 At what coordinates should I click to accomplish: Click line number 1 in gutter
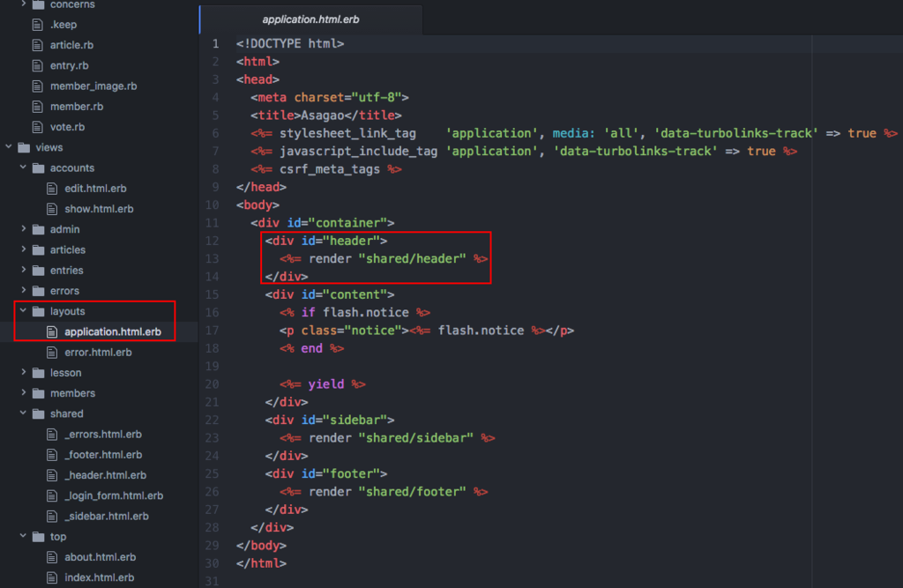tap(215, 44)
